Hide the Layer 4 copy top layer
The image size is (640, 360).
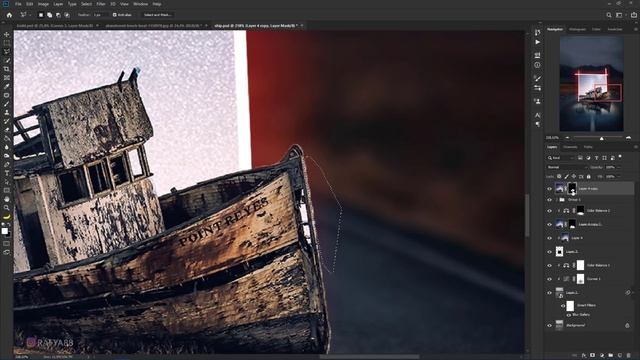[549, 189]
